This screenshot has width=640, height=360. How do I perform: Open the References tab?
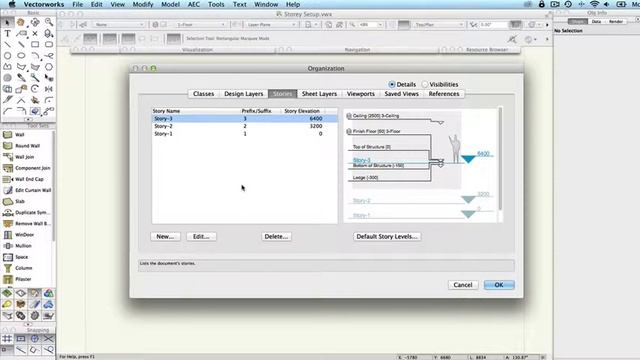pos(444,94)
